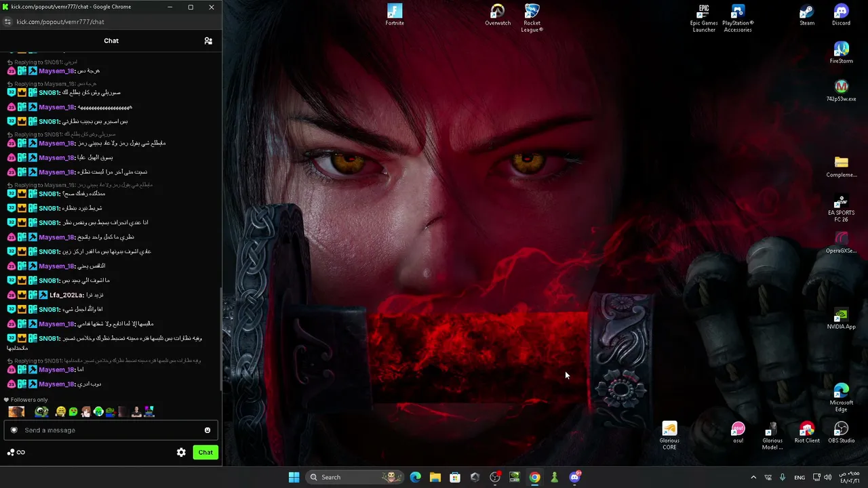The image size is (868, 488).
Task: Open Riot Client desktop shortcut
Action: pos(807,432)
